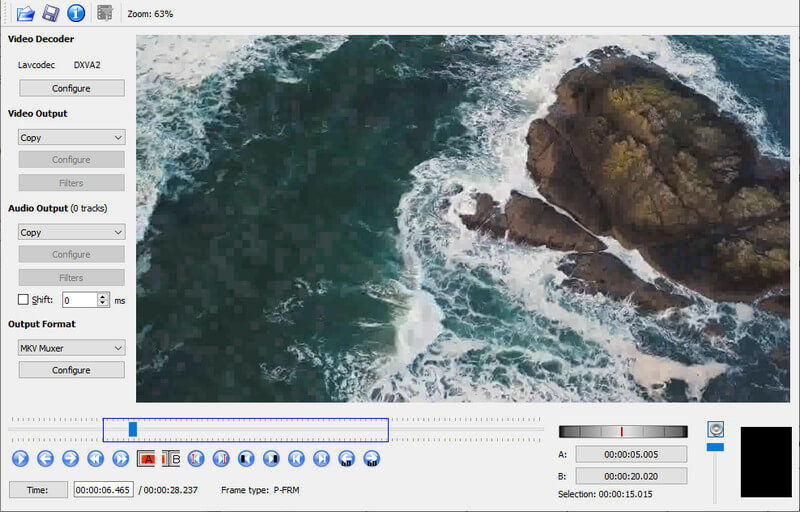Image resolution: width=800 pixels, height=512 pixels.
Task: Jump to next keyframe (double right arrow)
Action: (120, 458)
